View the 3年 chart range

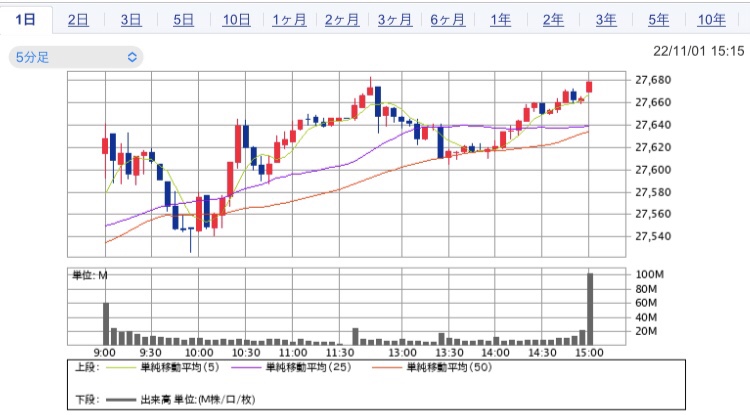point(606,20)
